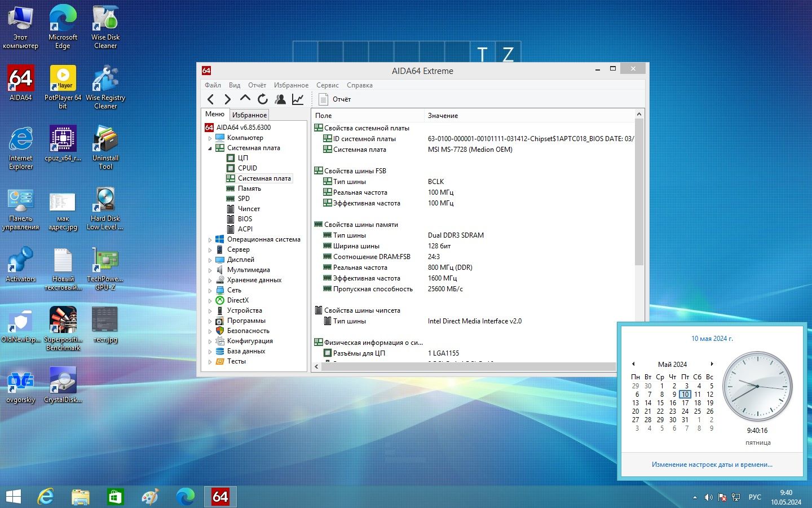
Task: Select May 17 in the calendar
Action: click(685, 403)
